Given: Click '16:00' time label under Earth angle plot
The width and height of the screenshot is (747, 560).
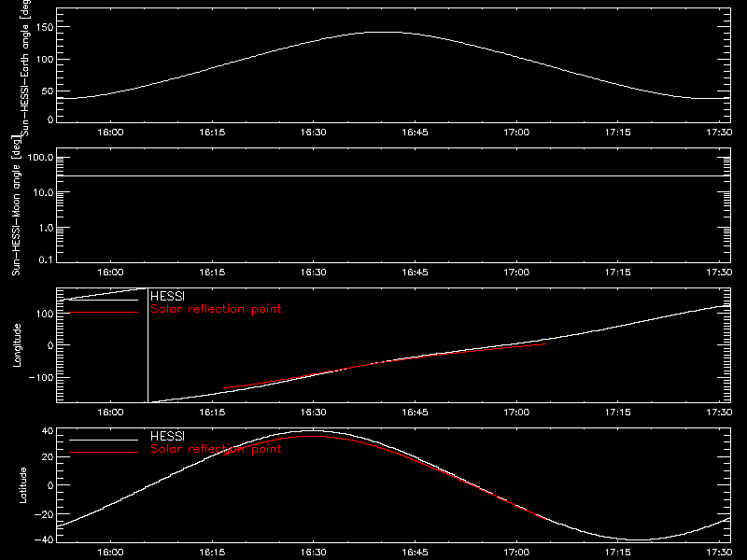Looking at the screenshot, I should point(110,132).
